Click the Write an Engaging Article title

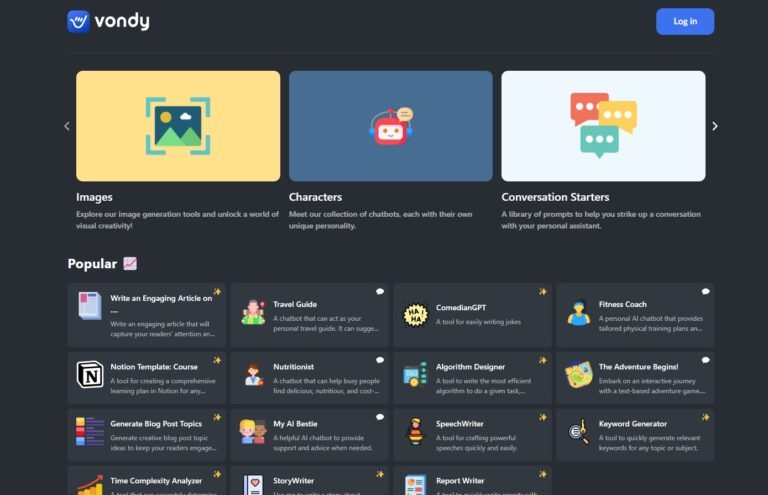[x=160, y=298]
